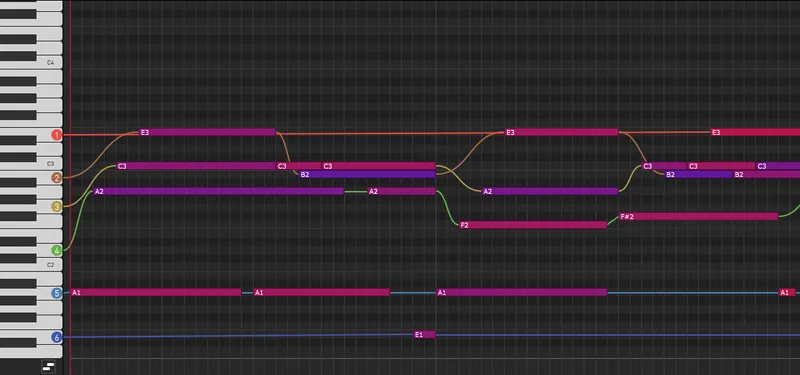This screenshot has height=375, width=800.
Task: Click the first long A2 note on string 4
Action: pos(218,191)
